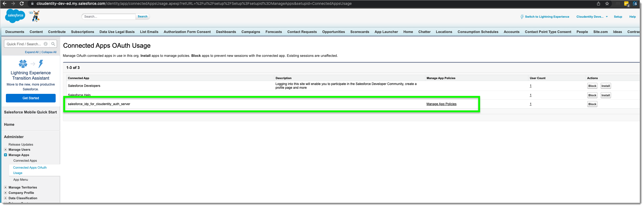Click the yellow browser extension icon
The width and height of the screenshot is (644, 207).
(626, 4)
